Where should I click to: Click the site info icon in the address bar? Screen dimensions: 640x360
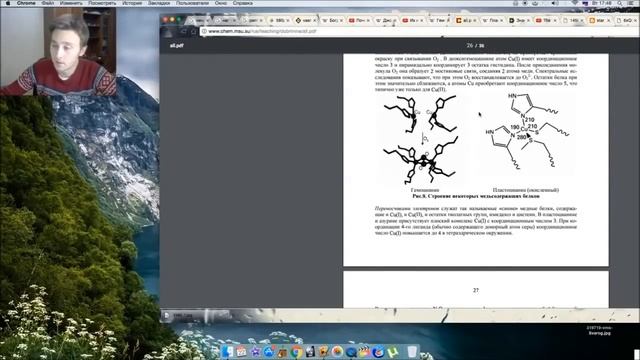tap(204, 31)
